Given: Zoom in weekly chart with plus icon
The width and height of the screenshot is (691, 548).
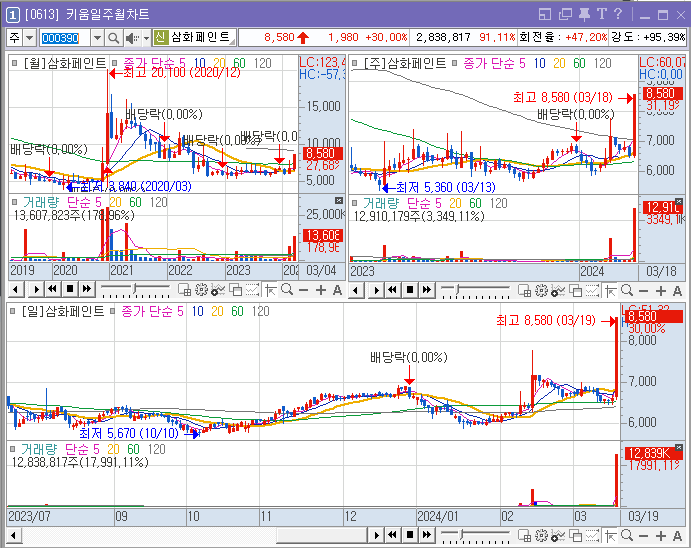Looking at the screenshot, I should pyautogui.click(x=661, y=291).
